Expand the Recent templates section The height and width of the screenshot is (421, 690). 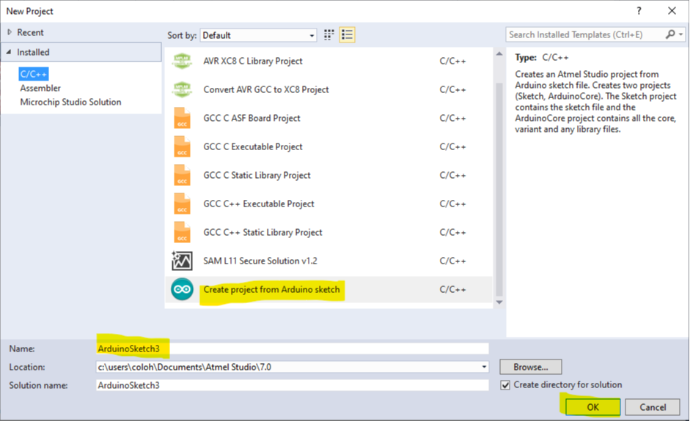9,33
